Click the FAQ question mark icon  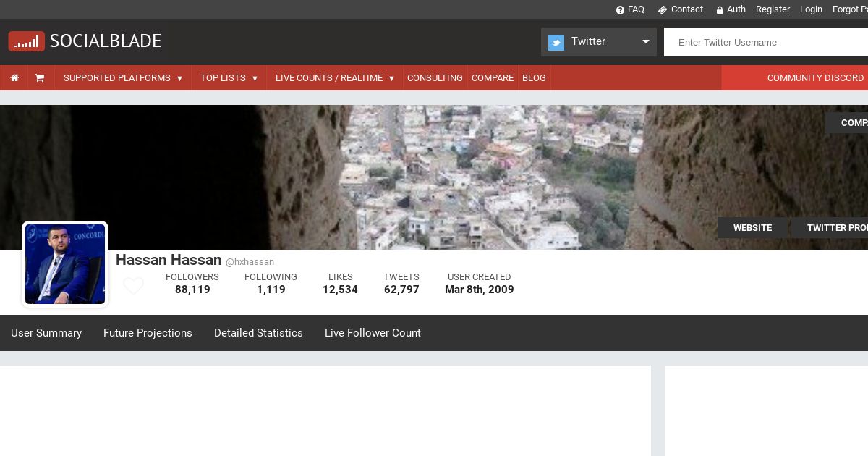620,10
